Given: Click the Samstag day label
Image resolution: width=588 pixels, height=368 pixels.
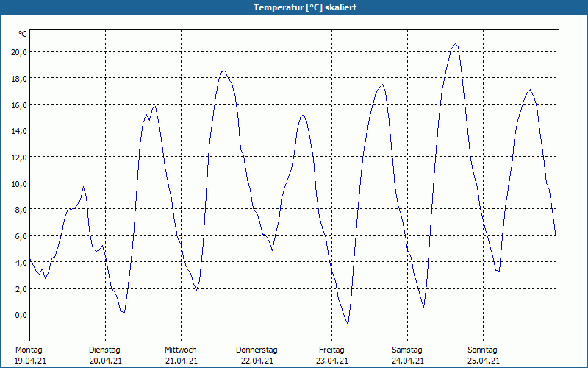Looking at the screenshot, I should 407,350.
